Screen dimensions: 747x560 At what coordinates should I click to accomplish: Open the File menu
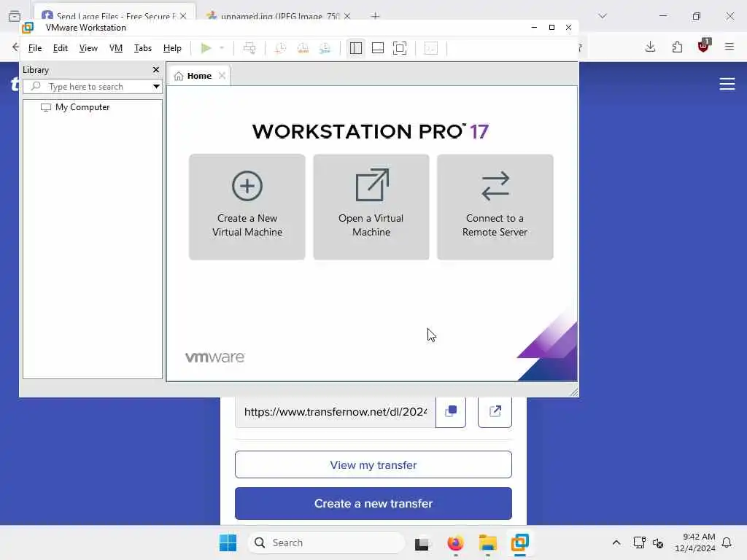35,48
